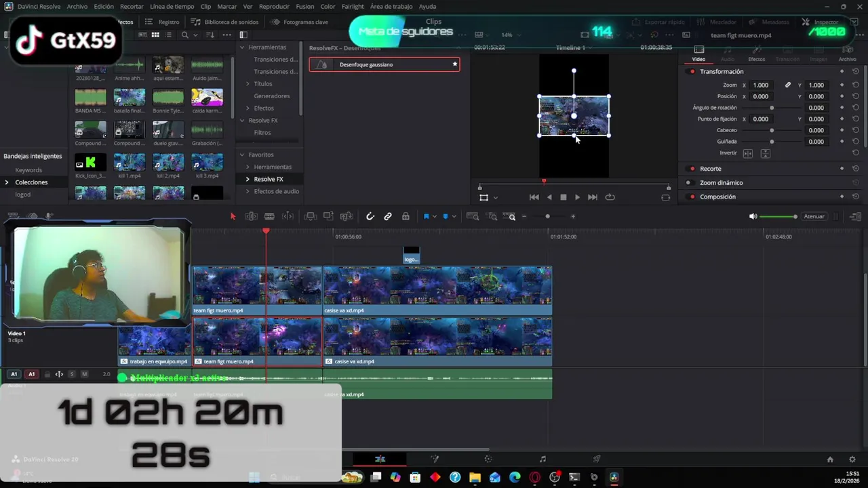Open the Biblioteca de sonidos panel

pyautogui.click(x=225, y=22)
